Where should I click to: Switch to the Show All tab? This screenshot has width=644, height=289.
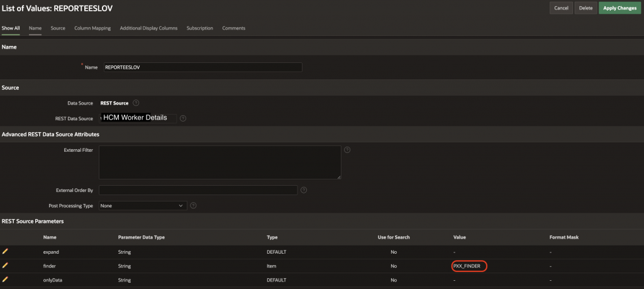[11, 28]
